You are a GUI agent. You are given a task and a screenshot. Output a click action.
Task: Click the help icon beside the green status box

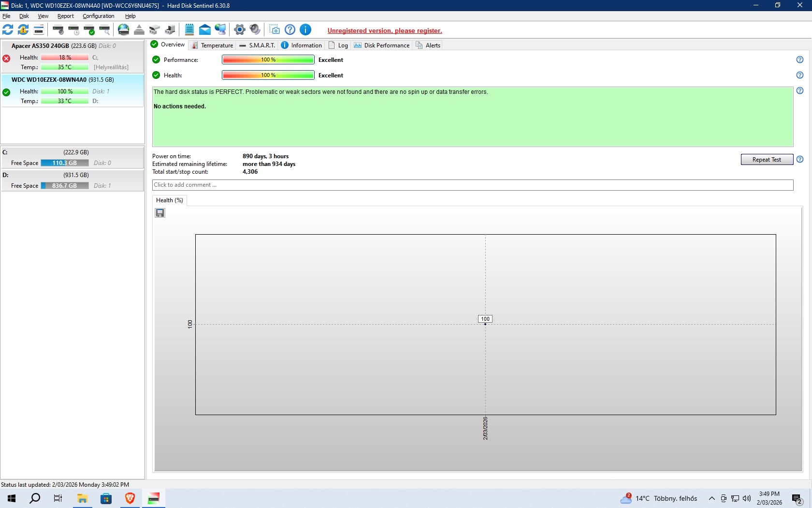[x=800, y=90]
